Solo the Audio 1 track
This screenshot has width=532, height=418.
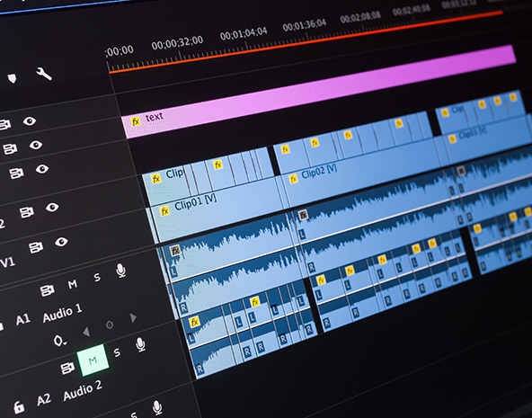[97, 278]
